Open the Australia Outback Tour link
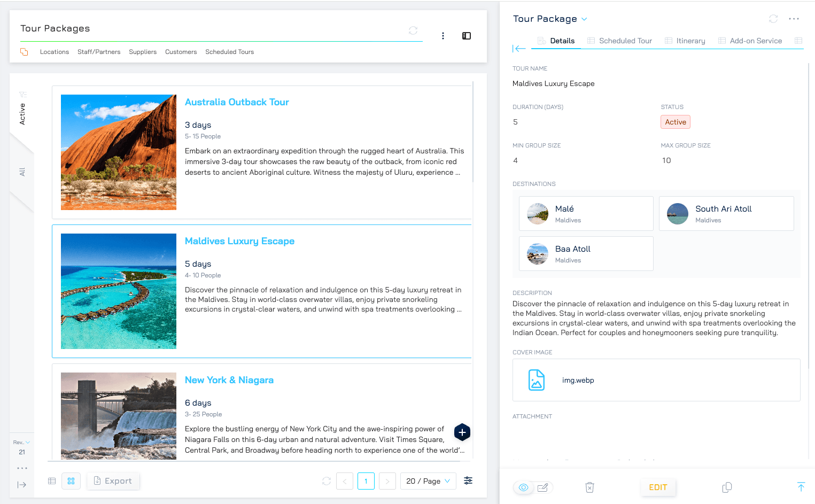 pyautogui.click(x=237, y=102)
